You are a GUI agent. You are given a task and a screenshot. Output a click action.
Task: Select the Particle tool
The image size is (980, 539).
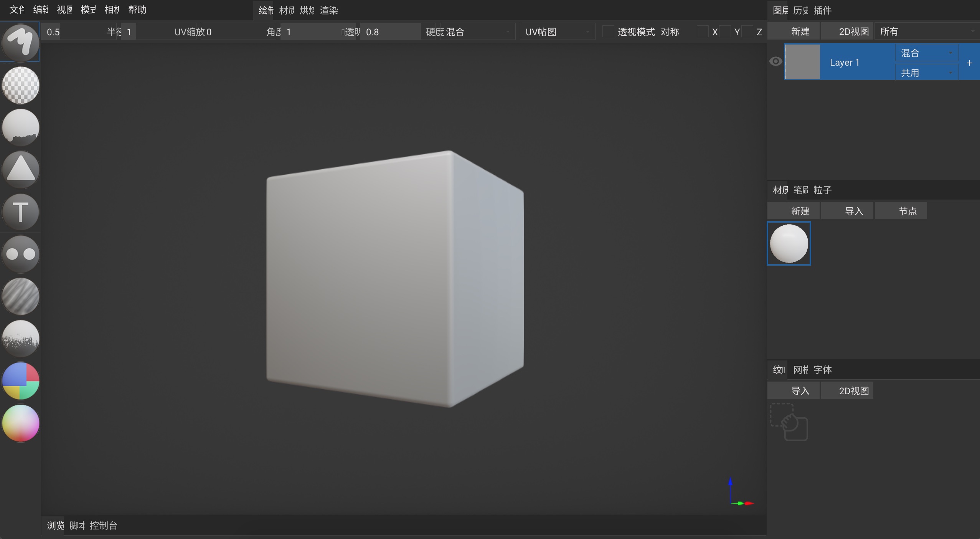click(20, 338)
